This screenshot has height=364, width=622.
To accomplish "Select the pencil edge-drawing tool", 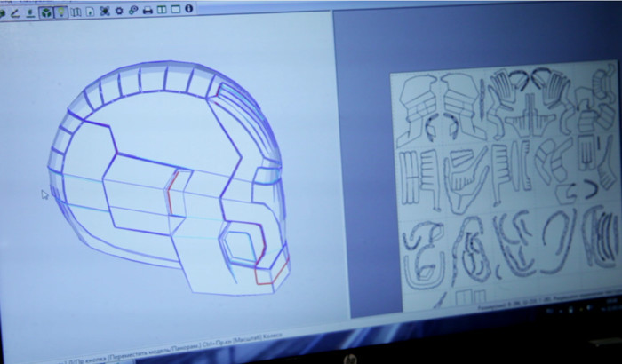I will tap(15, 13).
